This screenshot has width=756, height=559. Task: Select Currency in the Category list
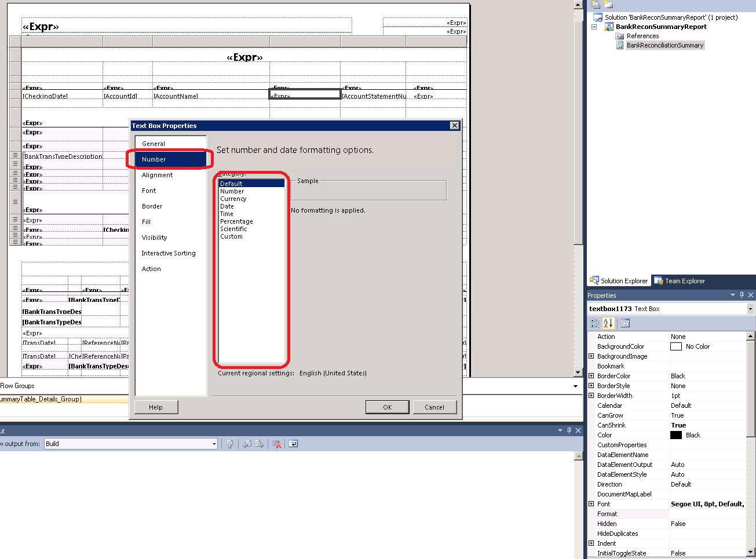(x=233, y=199)
